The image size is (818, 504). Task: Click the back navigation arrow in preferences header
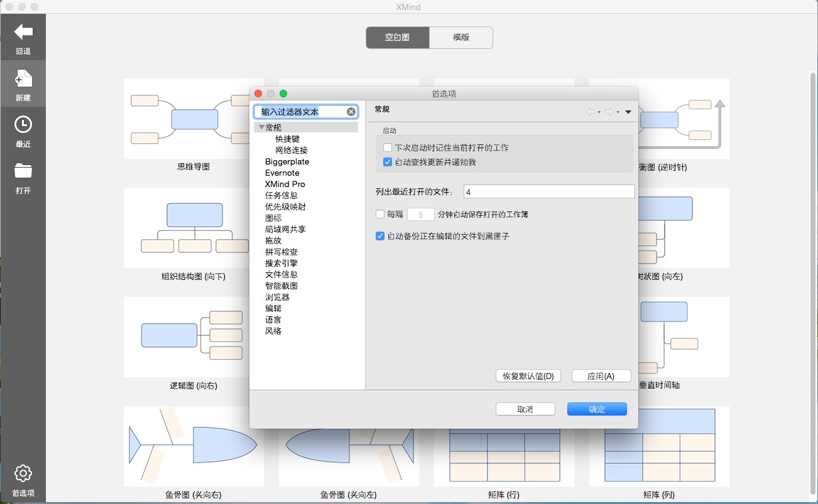point(590,112)
